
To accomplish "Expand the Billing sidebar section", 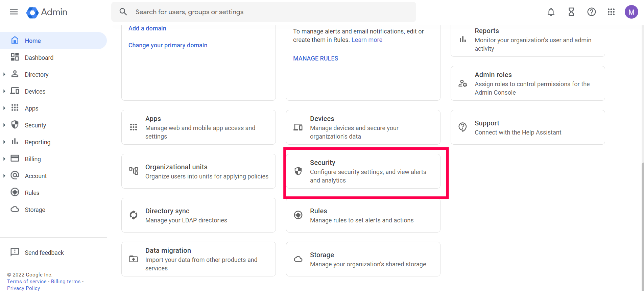I will 4,159.
